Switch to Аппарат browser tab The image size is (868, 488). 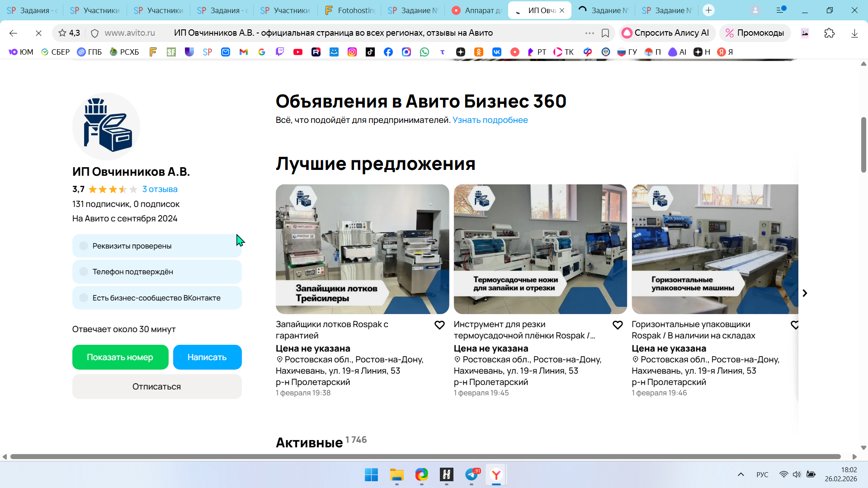click(x=477, y=10)
